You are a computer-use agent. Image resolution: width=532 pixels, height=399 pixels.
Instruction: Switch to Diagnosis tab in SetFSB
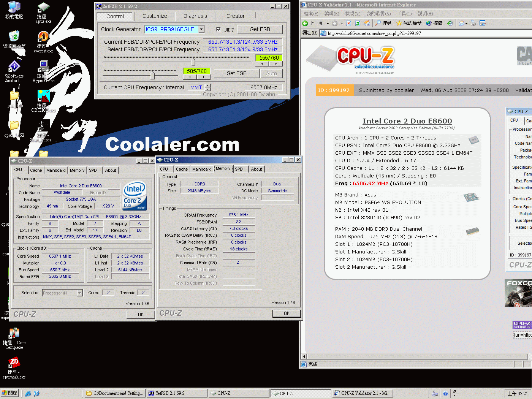point(195,16)
